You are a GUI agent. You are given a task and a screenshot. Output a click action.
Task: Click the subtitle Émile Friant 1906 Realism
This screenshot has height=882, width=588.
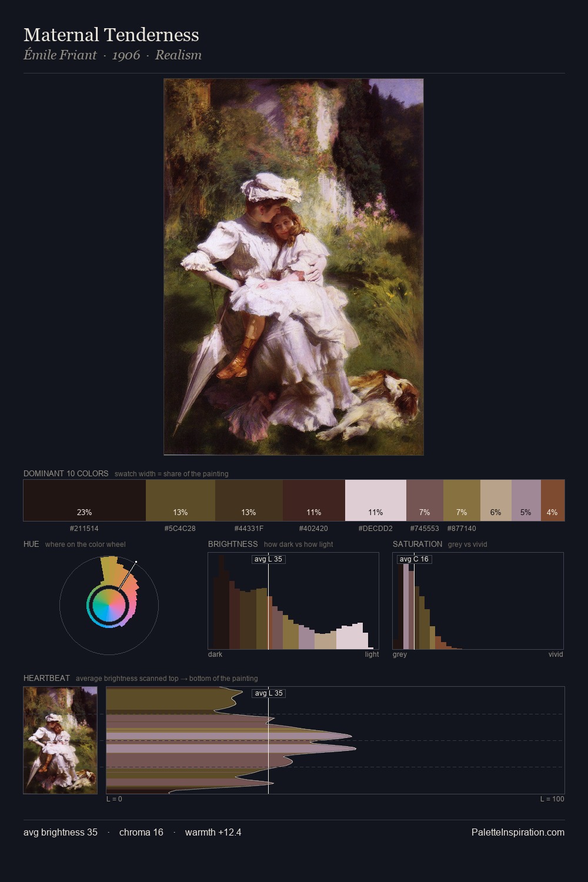(x=112, y=55)
